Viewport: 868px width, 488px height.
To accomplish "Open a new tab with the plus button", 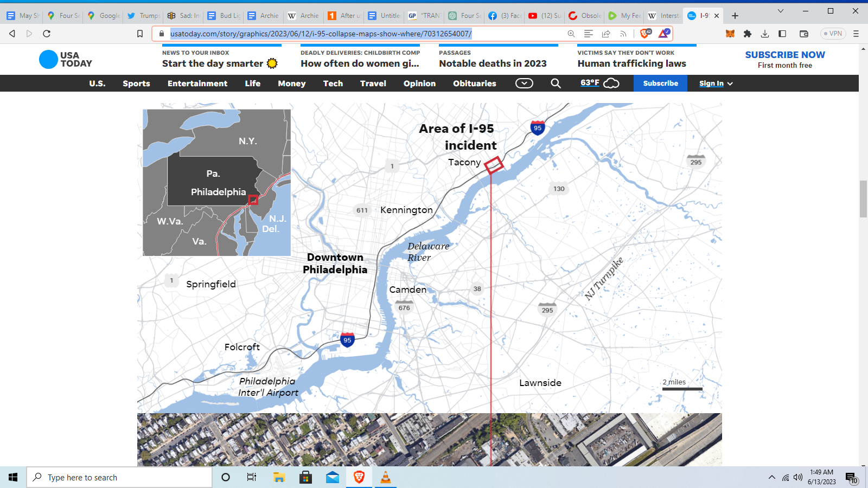I will (x=735, y=16).
